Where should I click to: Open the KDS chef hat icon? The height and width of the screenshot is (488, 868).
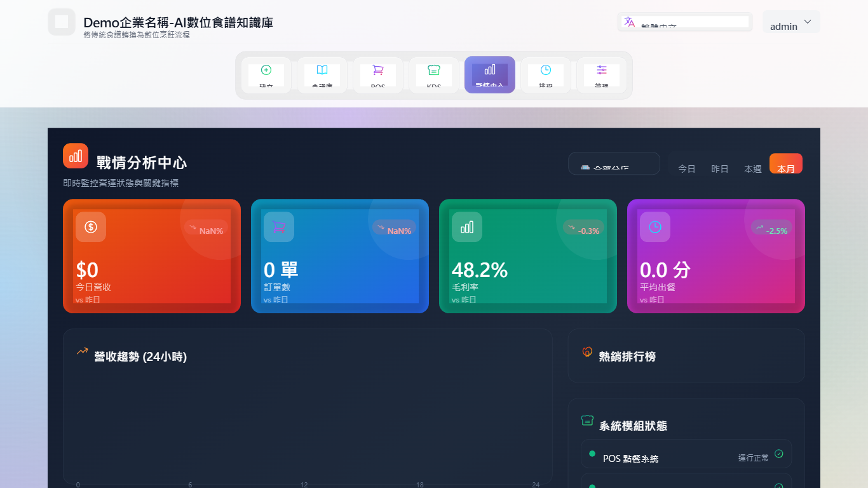click(434, 70)
